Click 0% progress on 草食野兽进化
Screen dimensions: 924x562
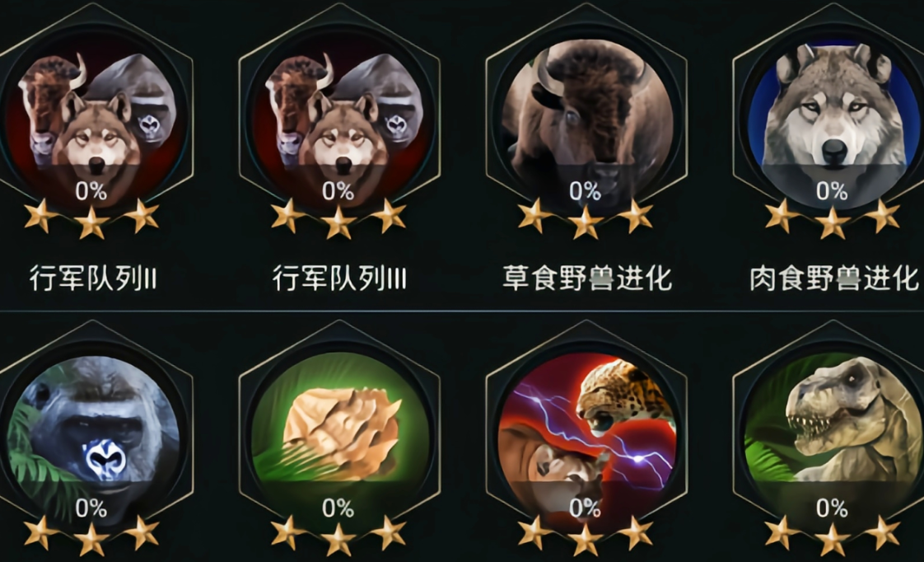coord(586,191)
